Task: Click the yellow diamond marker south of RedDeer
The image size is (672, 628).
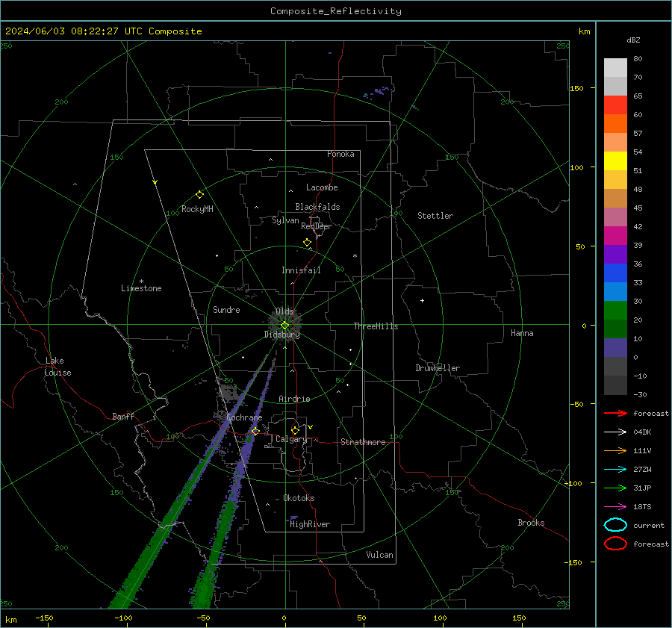Action: tap(307, 243)
